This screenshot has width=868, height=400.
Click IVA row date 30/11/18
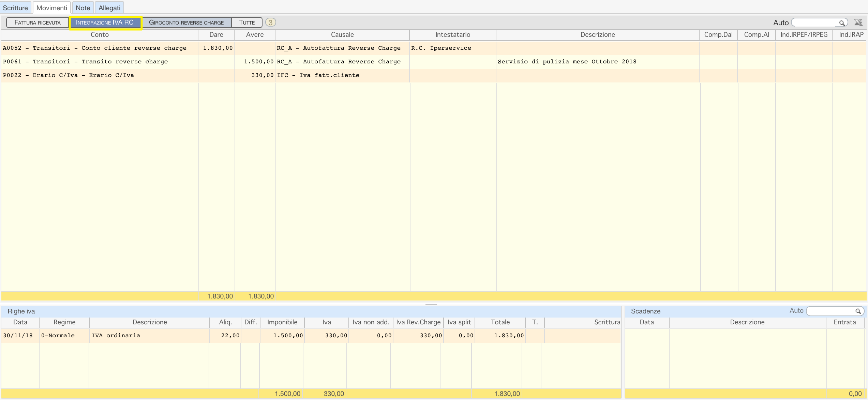18,336
